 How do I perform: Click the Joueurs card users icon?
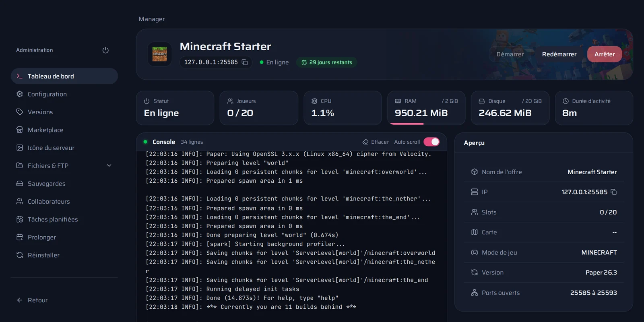pyautogui.click(x=230, y=101)
